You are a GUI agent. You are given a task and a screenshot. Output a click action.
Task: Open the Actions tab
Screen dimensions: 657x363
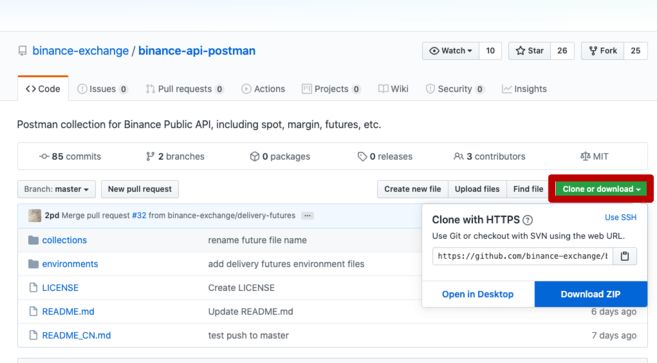click(263, 89)
